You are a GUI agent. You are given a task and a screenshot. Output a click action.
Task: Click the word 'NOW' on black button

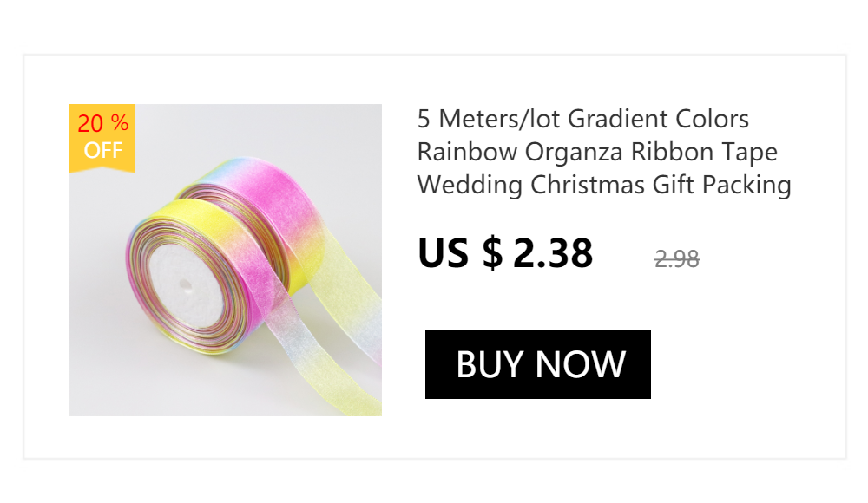[x=581, y=364]
